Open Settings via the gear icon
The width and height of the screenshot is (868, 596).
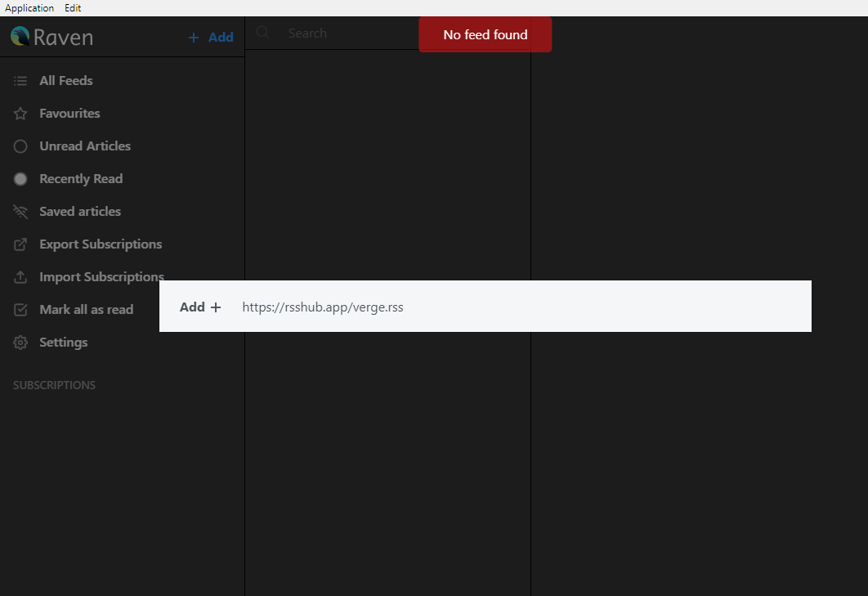20,342
